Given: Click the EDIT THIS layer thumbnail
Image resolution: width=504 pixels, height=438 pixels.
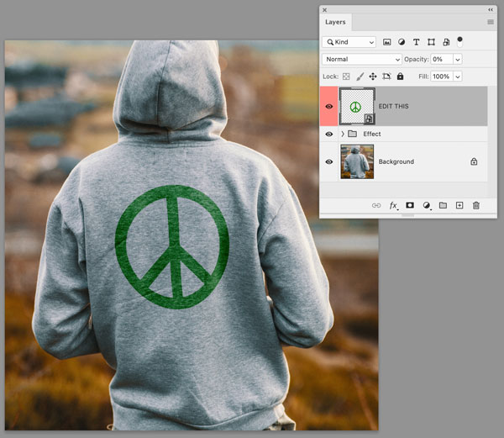Looking at the screenshot, I should click(357, 106).
